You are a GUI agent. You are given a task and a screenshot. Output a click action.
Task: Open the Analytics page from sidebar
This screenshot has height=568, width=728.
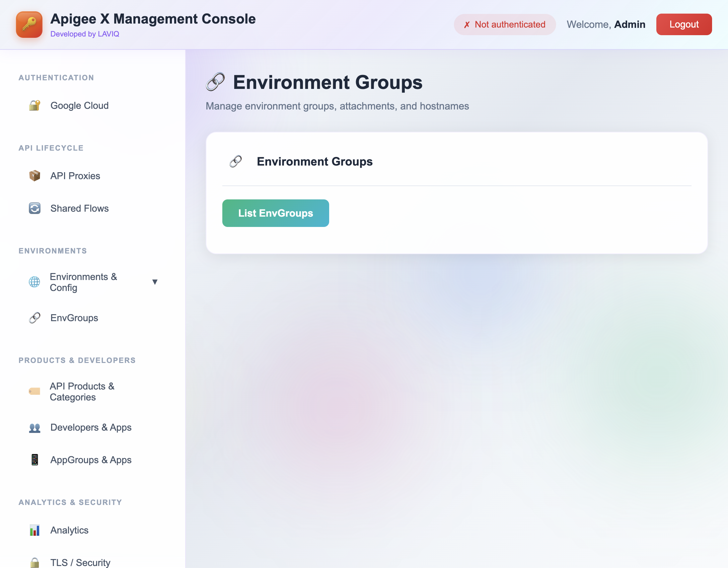[x=69, y=530]
